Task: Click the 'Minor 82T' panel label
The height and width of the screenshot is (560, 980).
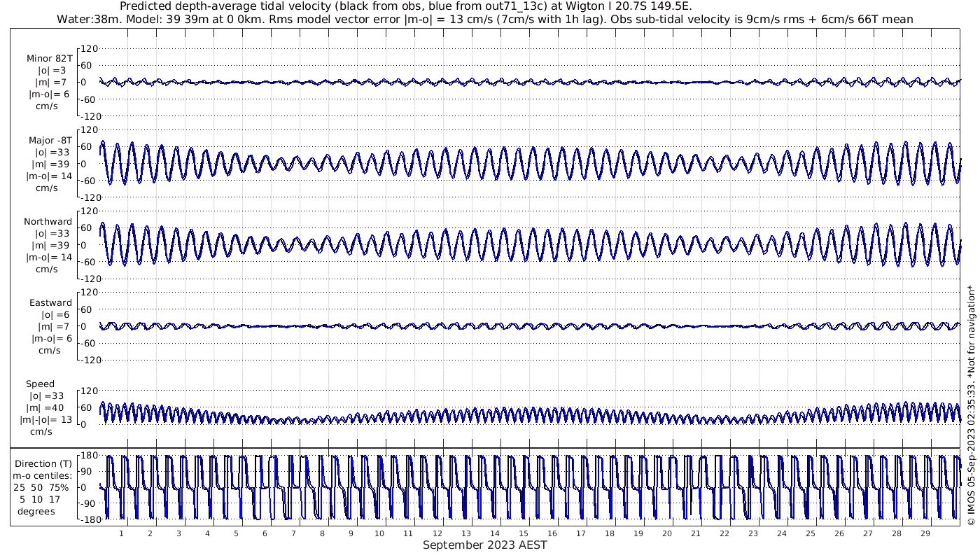Action: click(49, 58)
